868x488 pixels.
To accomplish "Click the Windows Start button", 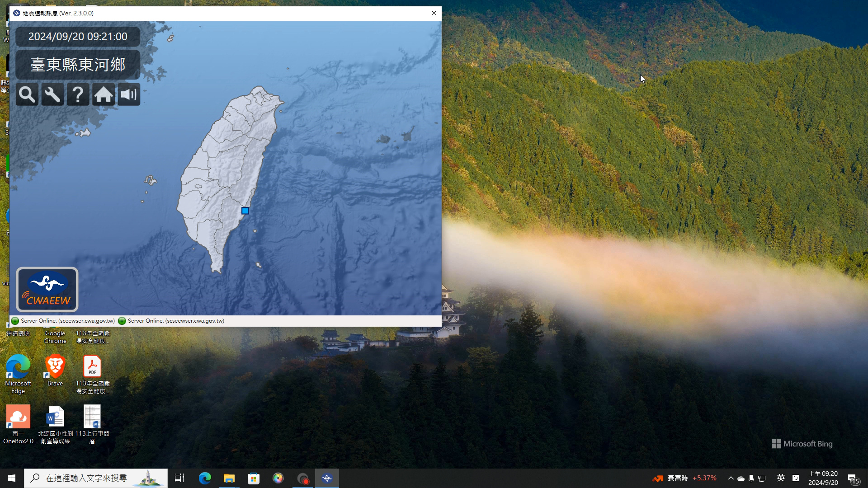I will (x=12, y=478).
